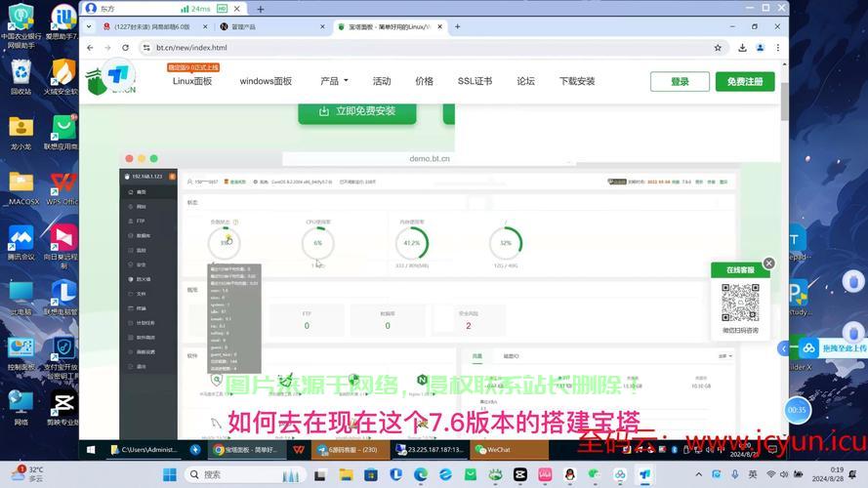Viewport: 868px width, 488px height.
Task: Launch Microsoft Edge from local taskbar
Action: [x=421, y=474]
